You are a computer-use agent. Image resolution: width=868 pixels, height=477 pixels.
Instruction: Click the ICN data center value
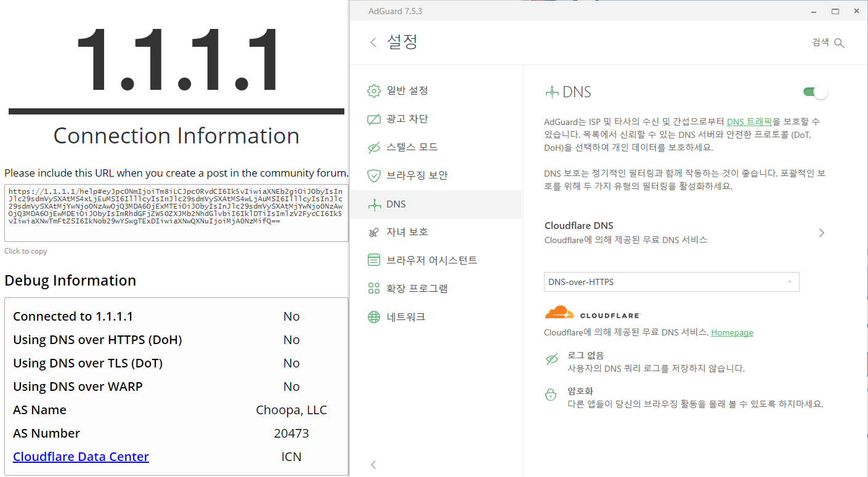click(291, 457)
